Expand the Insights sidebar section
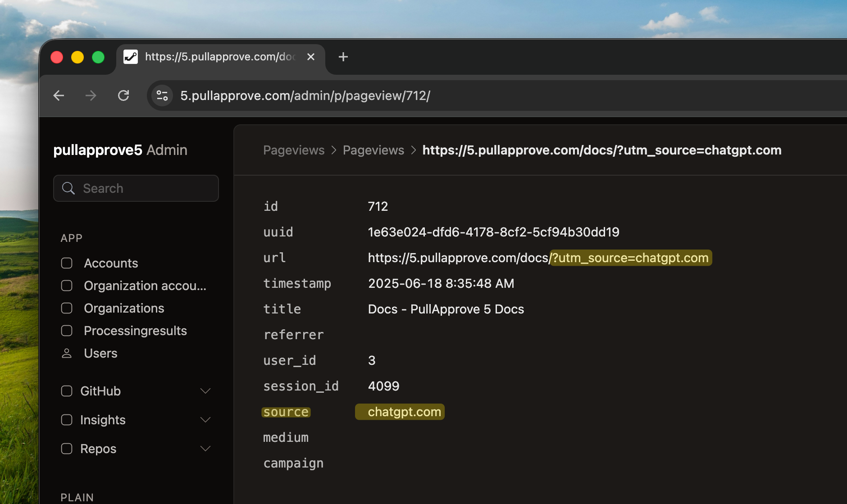The width and height of the screenshot is (847, 504). tap(205, 420)
